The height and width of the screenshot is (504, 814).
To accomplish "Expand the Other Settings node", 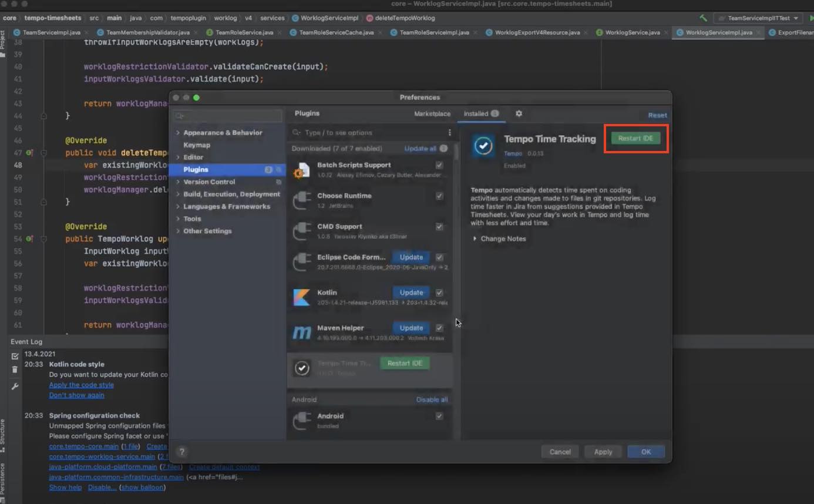I will pos(178,231).
